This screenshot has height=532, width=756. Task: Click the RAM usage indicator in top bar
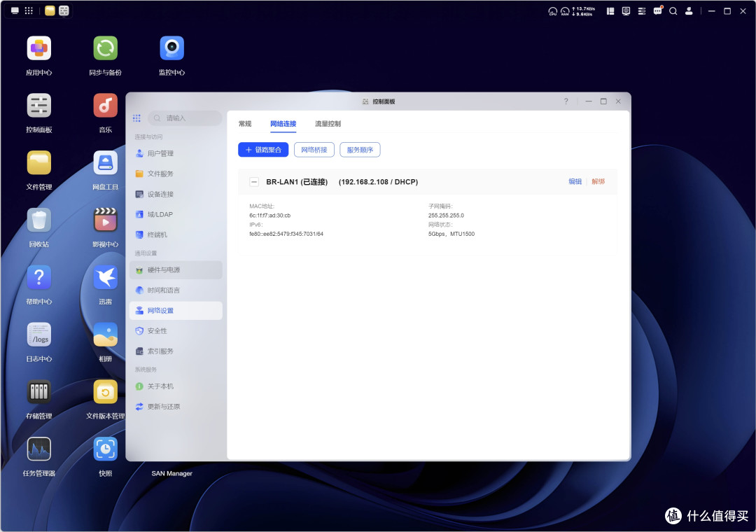coord(565,11)
